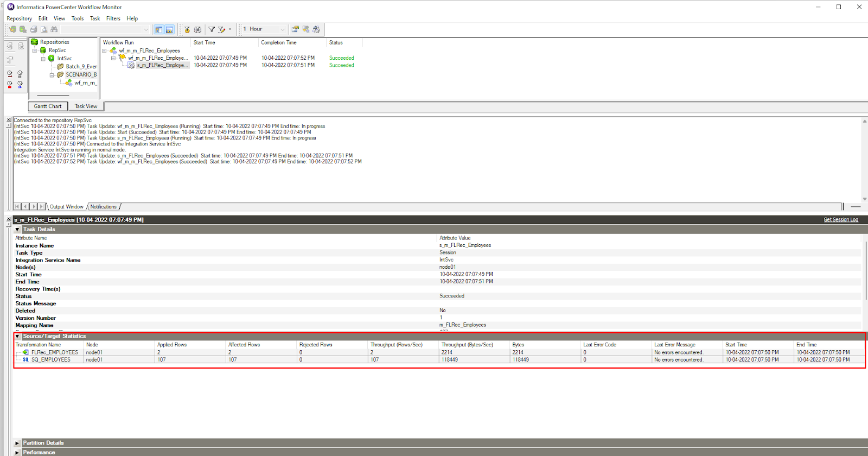Toggle the output pane view button
Image resolution: width=868 pixels, height=456 pixels.
[169, 29]
